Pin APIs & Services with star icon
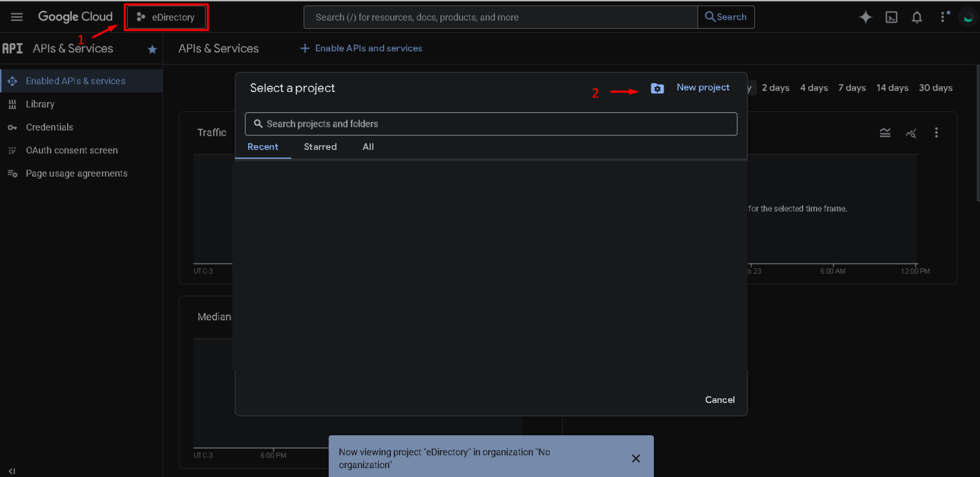The image size is (980, 477). click(152, 49)
